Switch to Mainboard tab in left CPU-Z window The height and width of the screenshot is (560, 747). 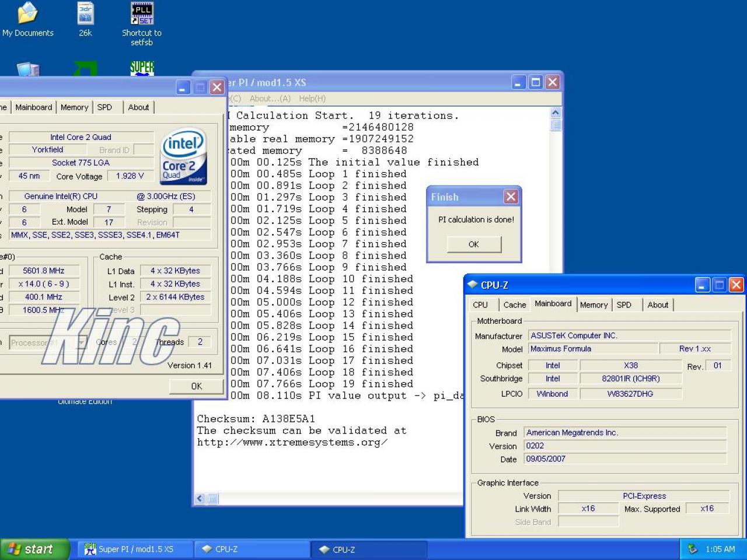click(34, 107)
